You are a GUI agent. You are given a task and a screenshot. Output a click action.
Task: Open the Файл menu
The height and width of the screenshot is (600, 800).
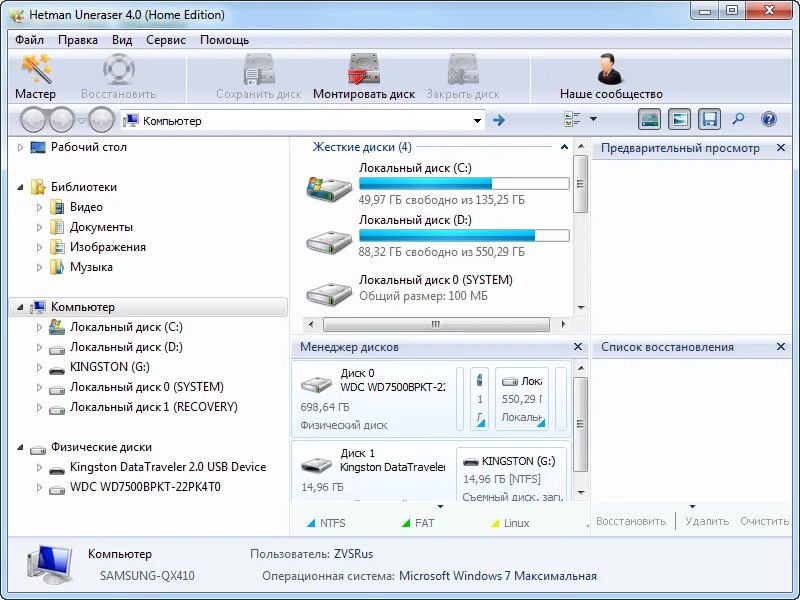30,40
